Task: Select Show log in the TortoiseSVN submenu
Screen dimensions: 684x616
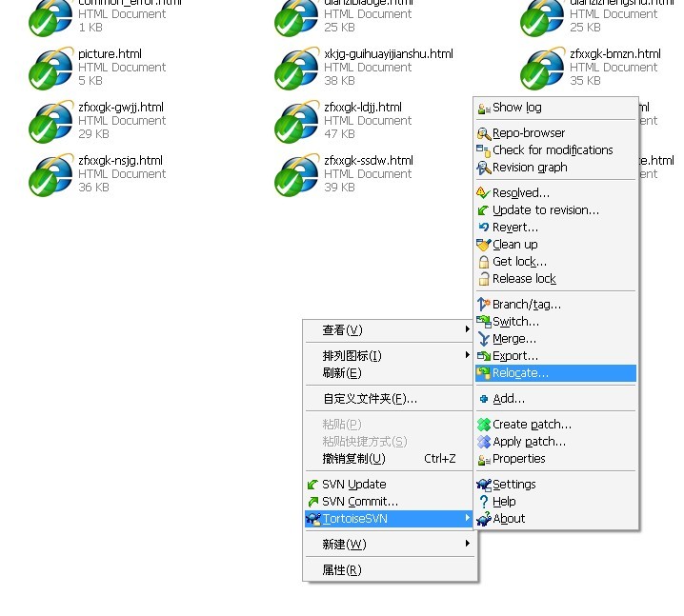Action: tap(555, 108)
